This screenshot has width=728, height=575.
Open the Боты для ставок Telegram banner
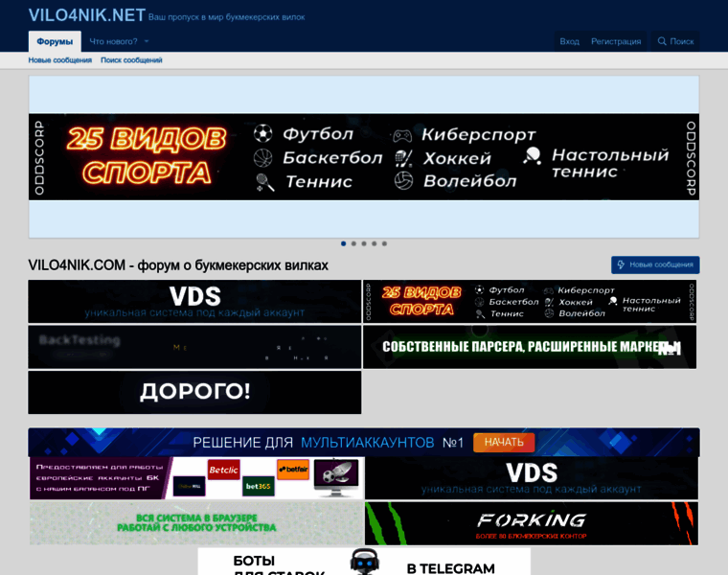click(364, 562)
